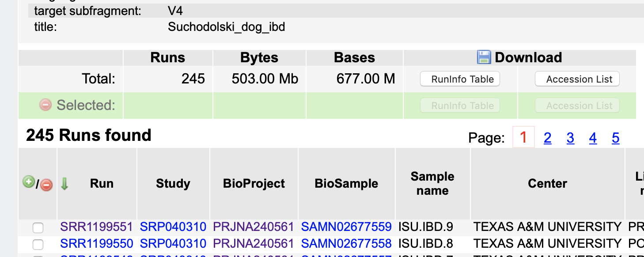Go to results page 3
This screenshot has height=257, width=644.
click(x=571, y=138)
